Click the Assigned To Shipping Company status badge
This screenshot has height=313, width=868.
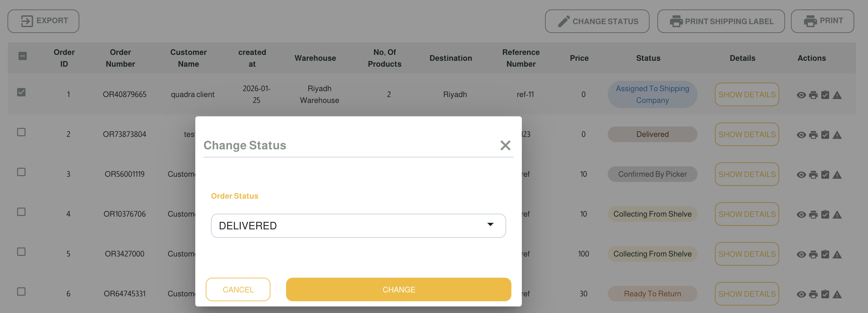[652, 94]
